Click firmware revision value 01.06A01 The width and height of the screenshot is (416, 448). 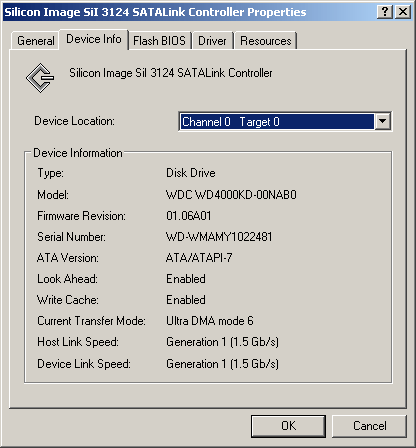pyautogui.click(x=189, y=216)
